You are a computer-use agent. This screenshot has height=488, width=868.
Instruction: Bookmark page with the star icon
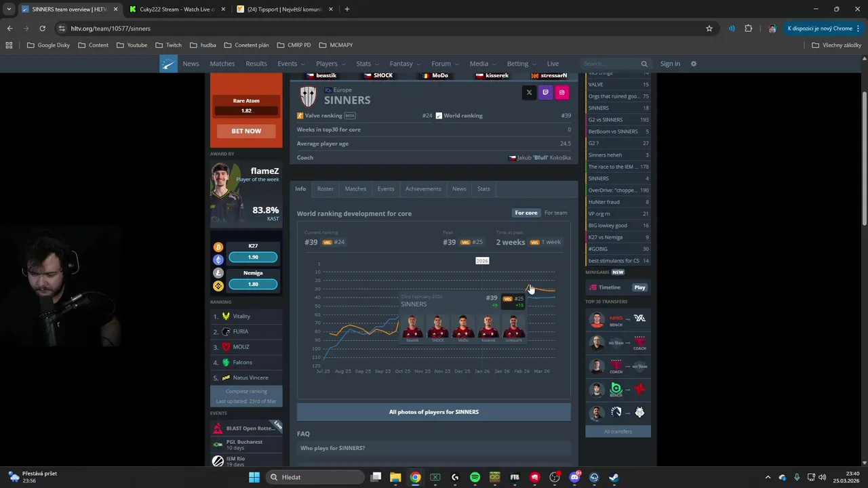(709, 28)
